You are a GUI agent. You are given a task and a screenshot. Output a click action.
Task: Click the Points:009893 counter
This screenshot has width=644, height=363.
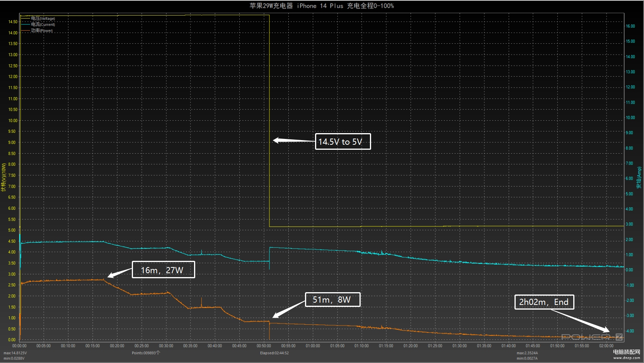pyautogui.click(x=146, y=353)
